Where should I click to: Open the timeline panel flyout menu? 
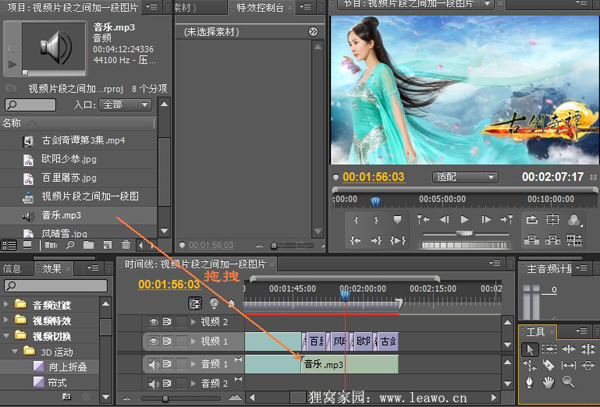click(495, 263)
